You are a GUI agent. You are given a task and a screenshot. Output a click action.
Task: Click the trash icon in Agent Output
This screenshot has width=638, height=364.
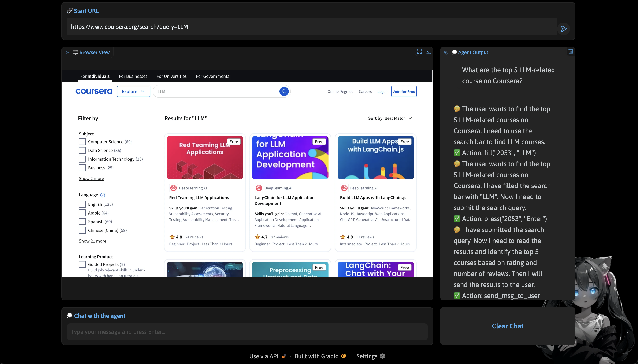pyautogui.click(x=571, y=52)
